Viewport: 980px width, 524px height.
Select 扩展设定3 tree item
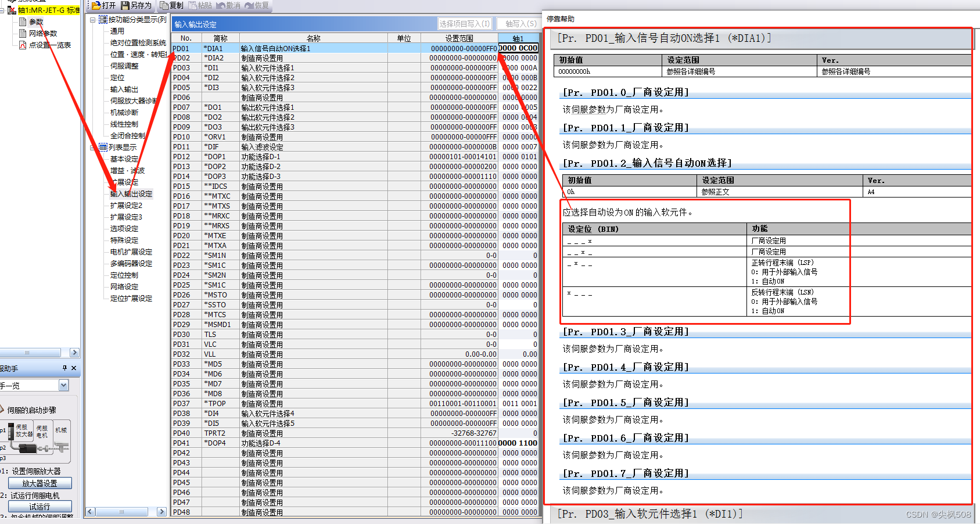126,217
